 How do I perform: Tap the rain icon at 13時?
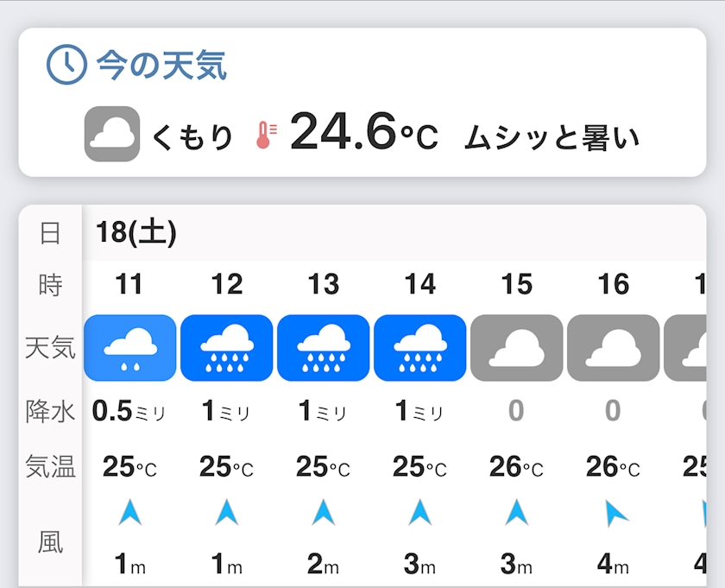(323, 348)
